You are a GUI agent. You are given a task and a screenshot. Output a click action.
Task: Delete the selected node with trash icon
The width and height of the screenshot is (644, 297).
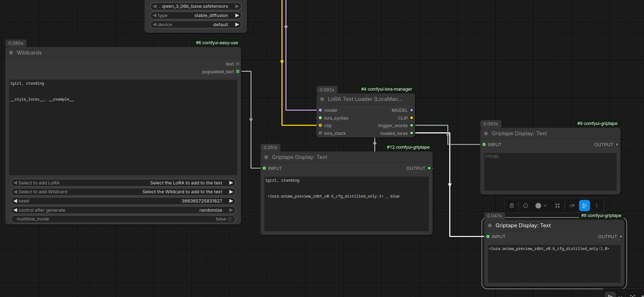pos(511,206)
